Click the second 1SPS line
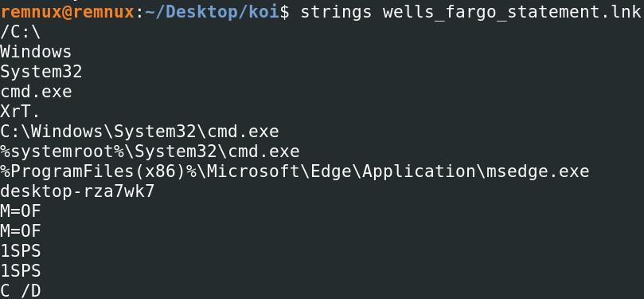Image resolution: width=644 pixels, height=299 pixels. pyautogui.click(x=21, y=270)
